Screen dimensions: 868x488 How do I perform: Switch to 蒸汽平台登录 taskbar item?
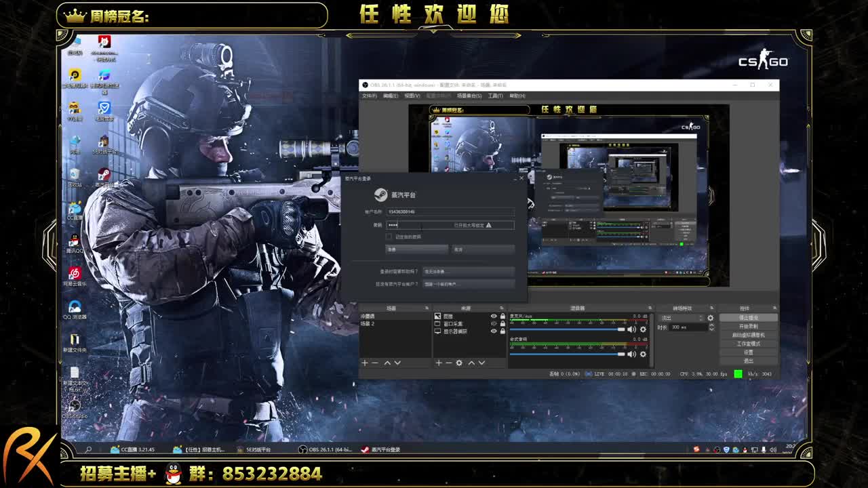(x=381, y=449)
